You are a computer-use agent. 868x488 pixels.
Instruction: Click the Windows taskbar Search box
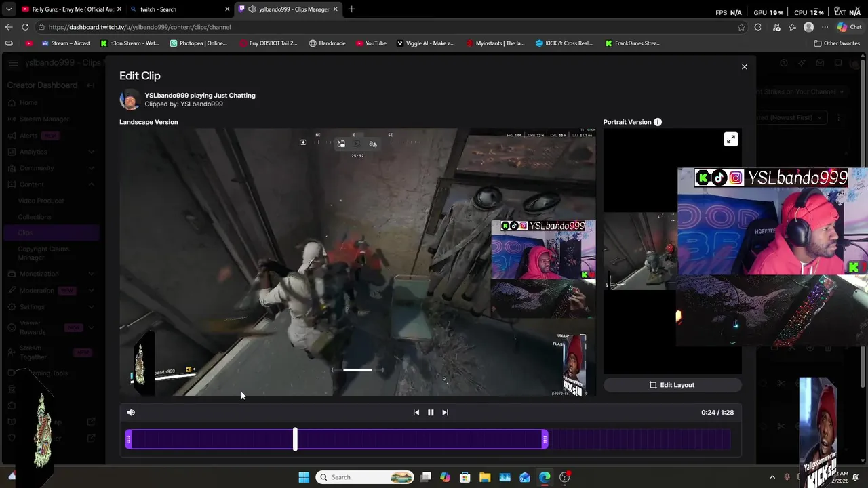[x=366, y=477]
